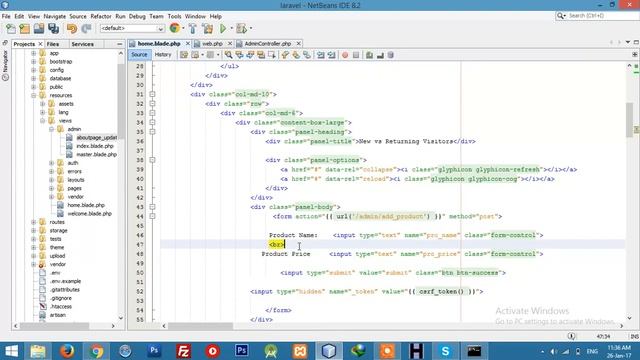Click the Projects panel horizontal scrollbar
The image size is (640, 360).
[54, 326]
